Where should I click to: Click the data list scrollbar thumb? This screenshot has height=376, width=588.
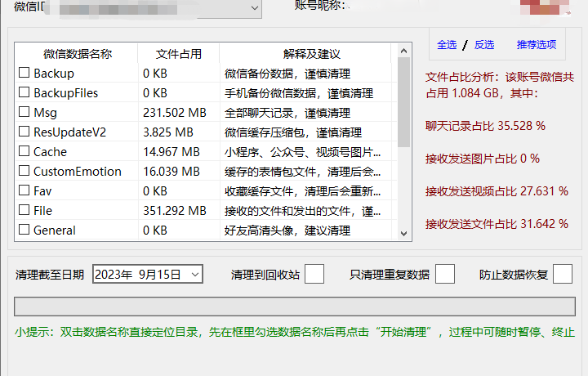(404, 102)
